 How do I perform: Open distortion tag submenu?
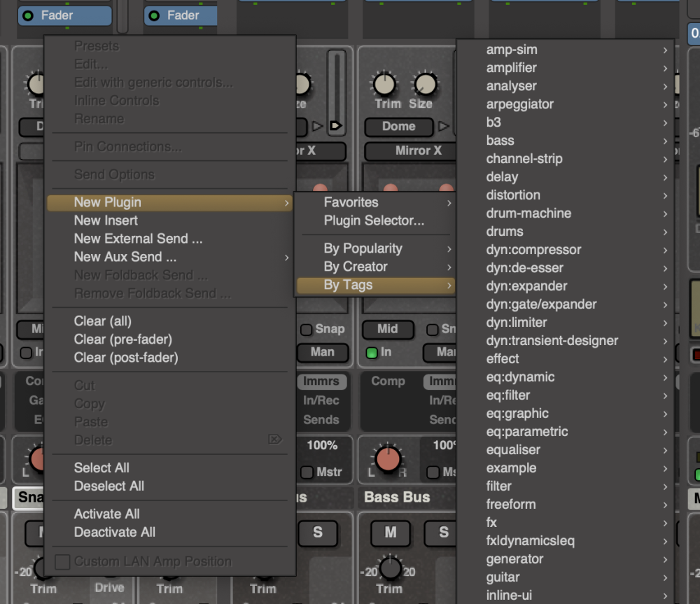point(565,195)
